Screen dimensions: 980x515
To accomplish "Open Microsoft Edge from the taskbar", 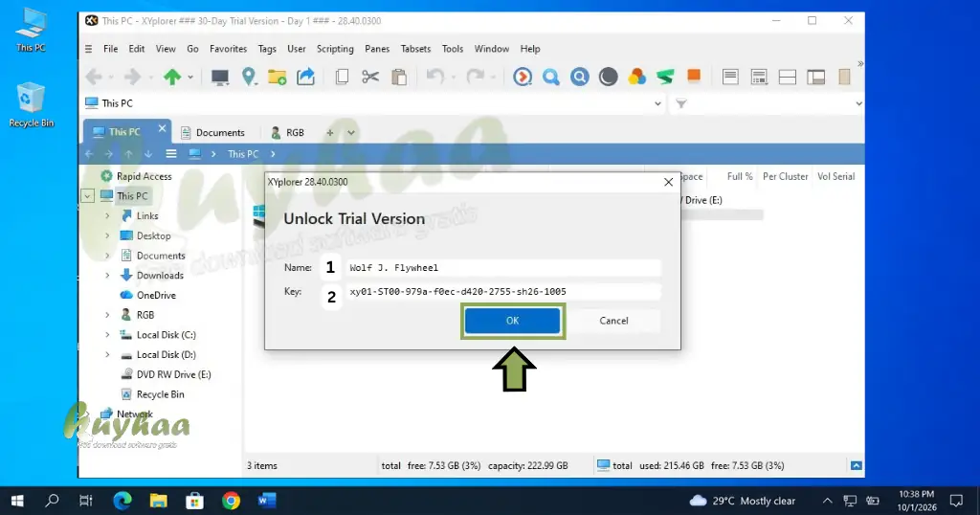I will pyautogui.click(x=122, y=501).
